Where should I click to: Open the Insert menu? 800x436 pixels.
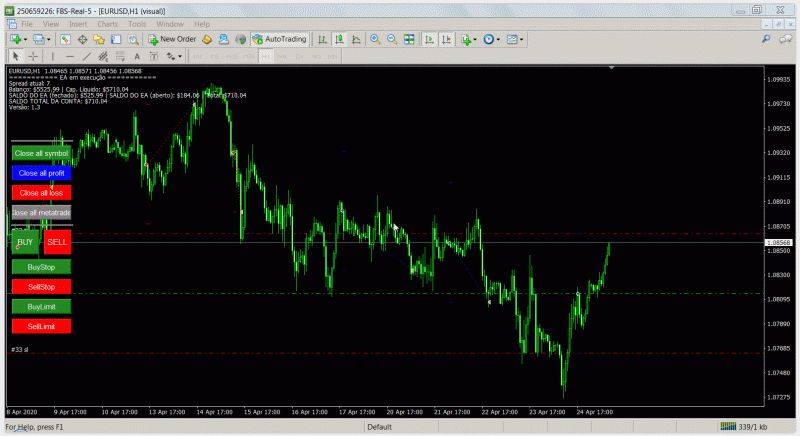point(78,22)
